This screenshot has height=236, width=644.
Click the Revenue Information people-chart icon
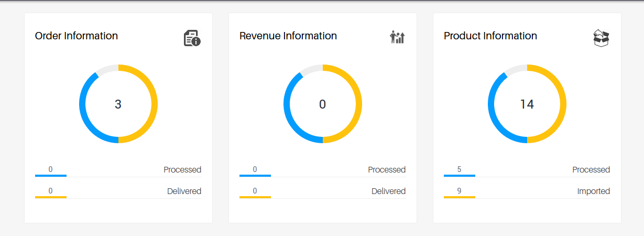point(397,37)
